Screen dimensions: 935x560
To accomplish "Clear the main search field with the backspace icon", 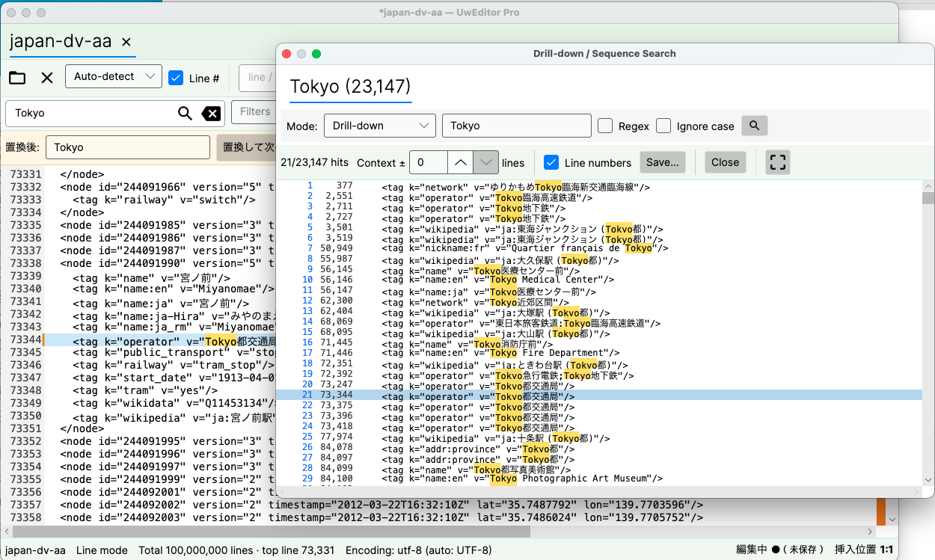I will click(212, 114).
